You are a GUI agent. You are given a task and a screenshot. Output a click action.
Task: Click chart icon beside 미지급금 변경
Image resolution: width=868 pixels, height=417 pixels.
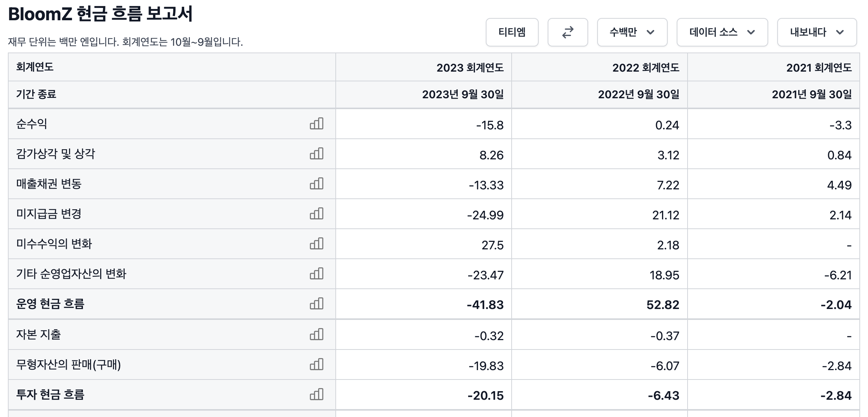click(317, 214)
